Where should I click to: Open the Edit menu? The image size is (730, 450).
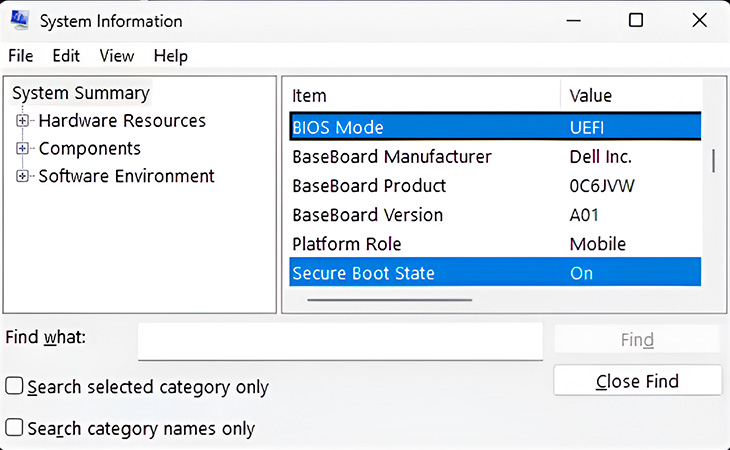coord(66,56)
